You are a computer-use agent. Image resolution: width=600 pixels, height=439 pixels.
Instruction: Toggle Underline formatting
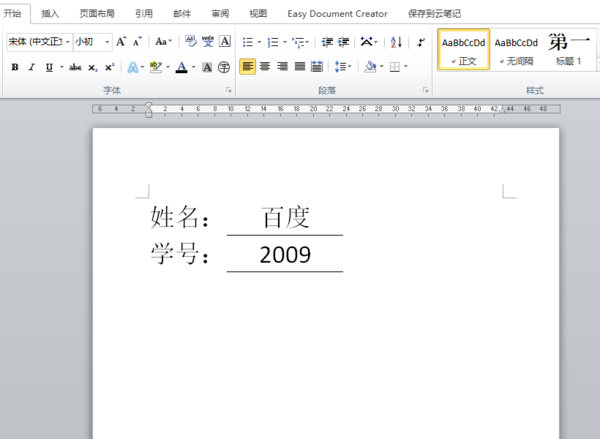pos(49,67)
